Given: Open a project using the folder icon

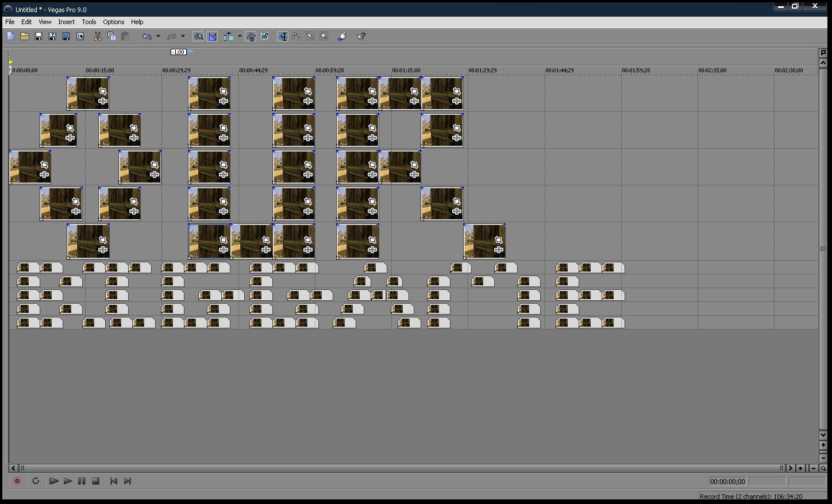Looking at the screenshot, I should (25, 36).
